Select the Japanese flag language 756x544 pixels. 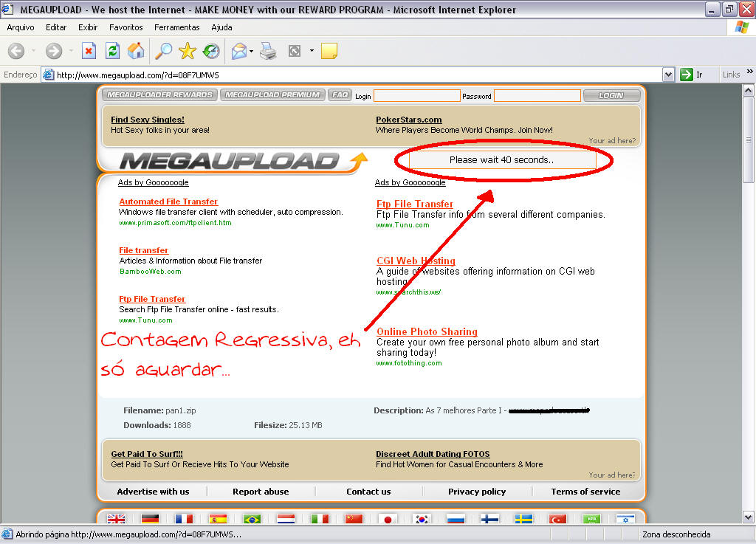pyautogui.click(x=388, y=519)
